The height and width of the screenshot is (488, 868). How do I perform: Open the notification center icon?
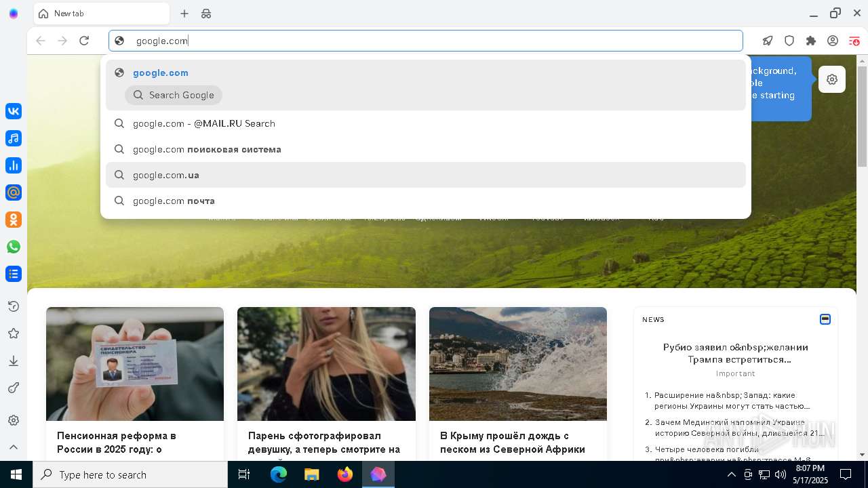pyautogui.click(x=846, y=474)
